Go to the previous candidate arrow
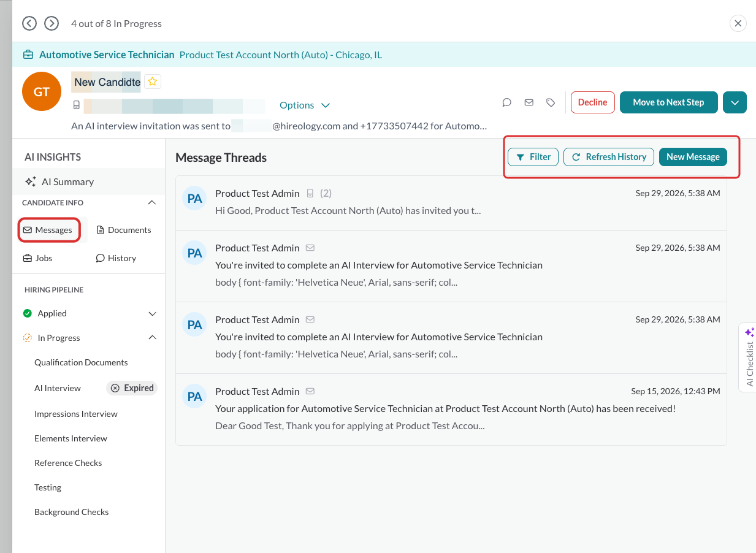 click(29, 23)
